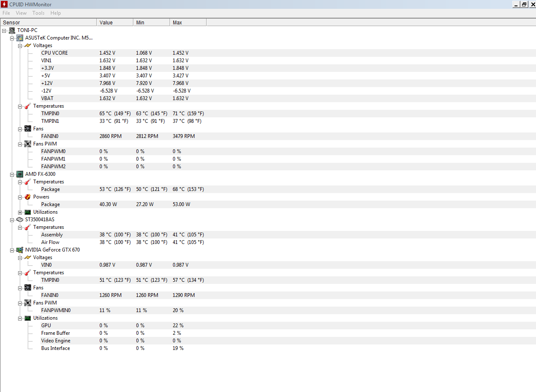This screenshot has height=392, width=536.
Task: Click the 1.068 V minimum value
Action: 144,53
